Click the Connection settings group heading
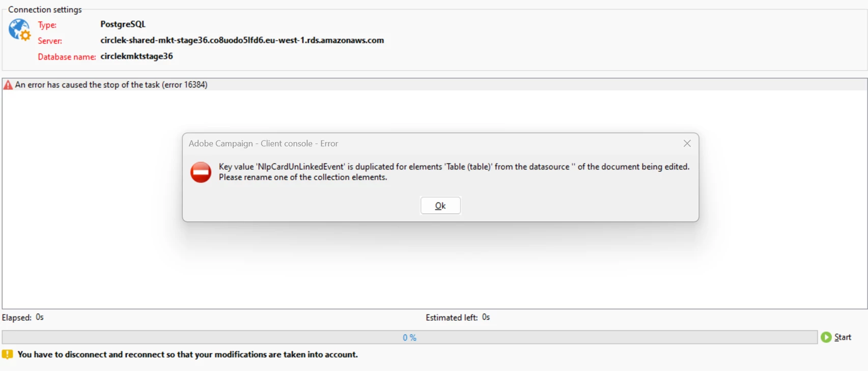 click(45, 10)
